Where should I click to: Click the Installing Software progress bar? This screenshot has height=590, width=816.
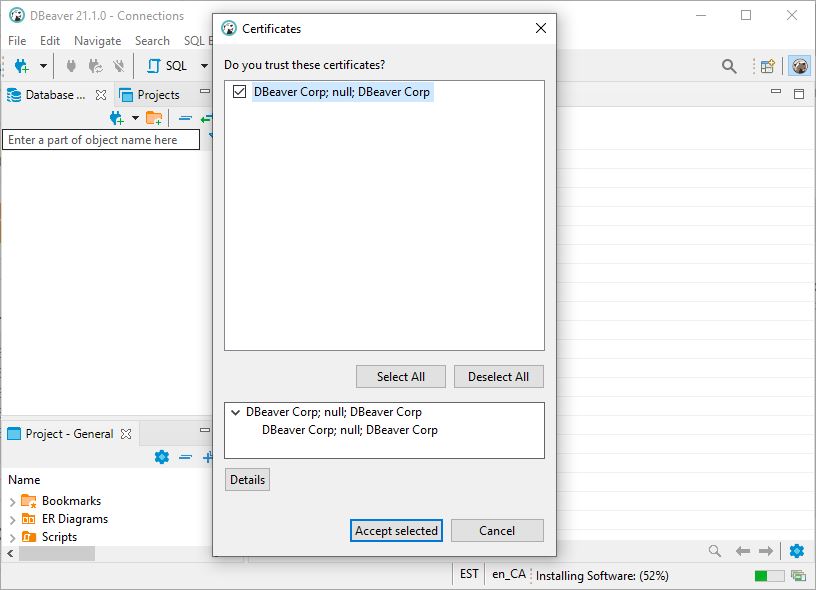point(769,575)
